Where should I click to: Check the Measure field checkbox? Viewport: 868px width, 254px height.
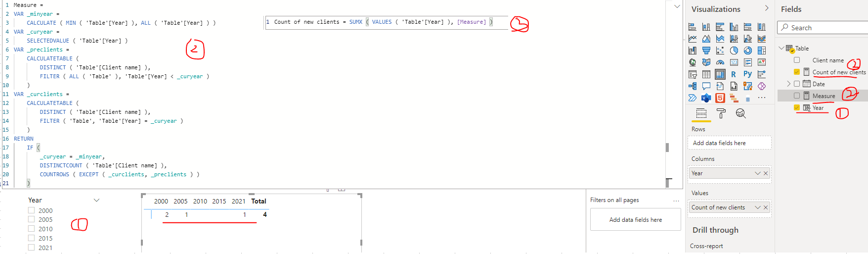point(797,96)
